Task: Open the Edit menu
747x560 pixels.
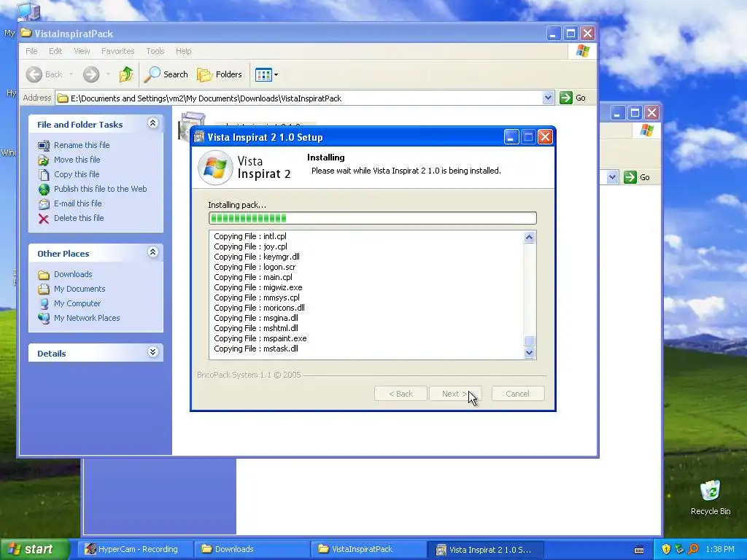Action: (x=55, y=51)
